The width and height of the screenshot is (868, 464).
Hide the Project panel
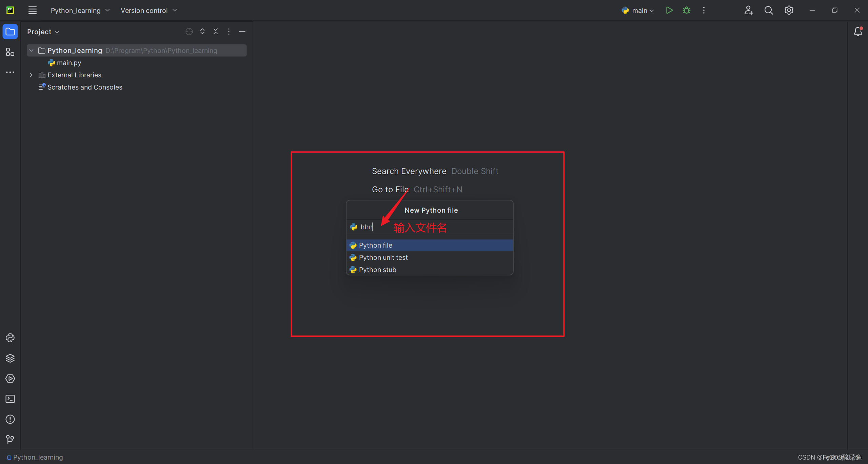(x=242, y=32)
